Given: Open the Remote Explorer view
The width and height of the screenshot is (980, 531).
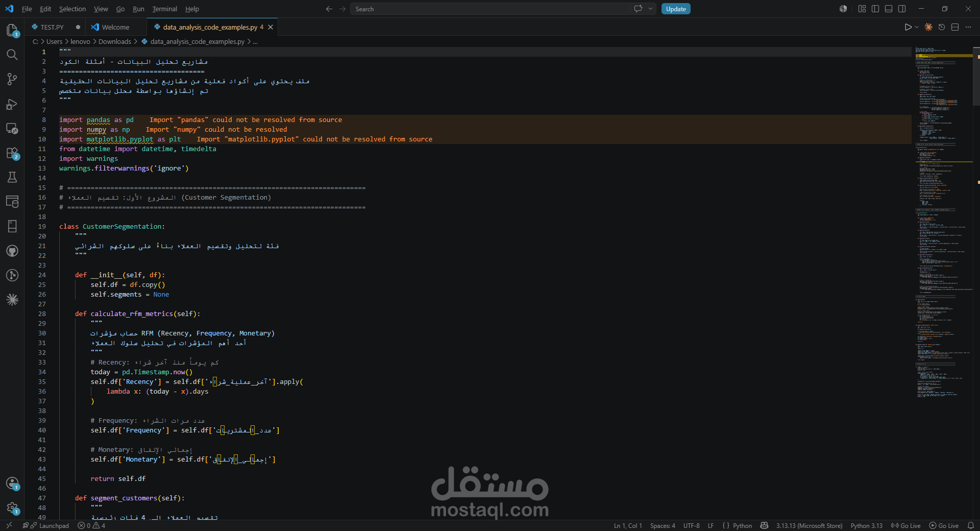Looking at the screenshot, I should 12,128.
